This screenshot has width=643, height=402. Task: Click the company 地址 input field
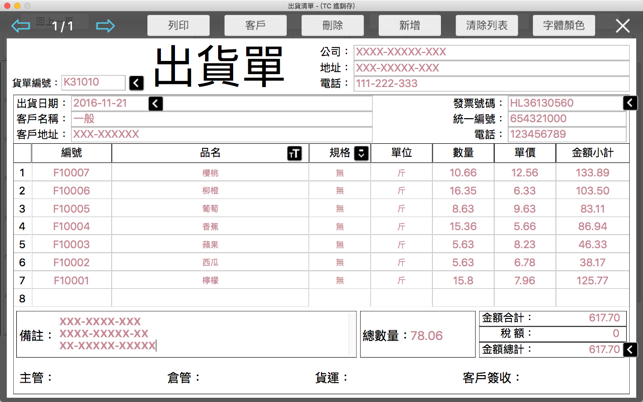pos(491,68)
